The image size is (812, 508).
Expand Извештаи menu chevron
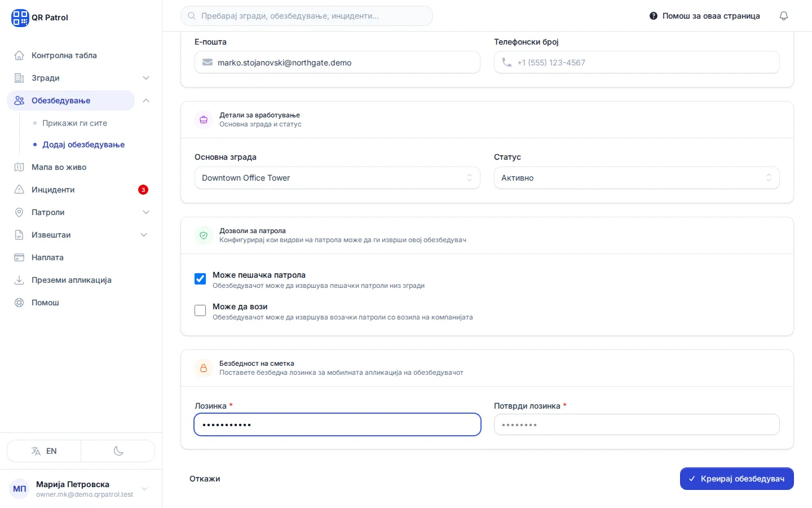(144, 235)
